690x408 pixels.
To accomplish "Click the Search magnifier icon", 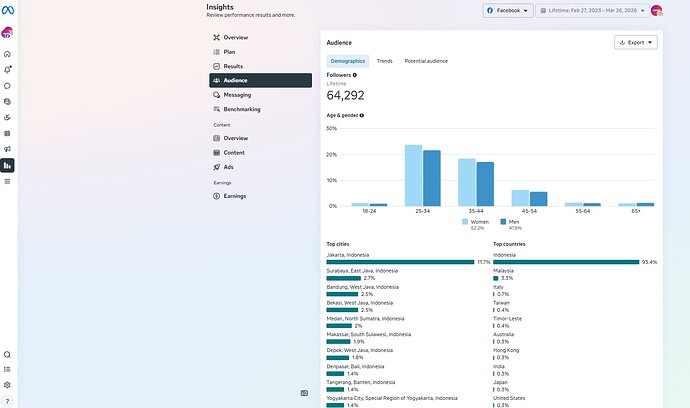I will [x=8, y=354].
